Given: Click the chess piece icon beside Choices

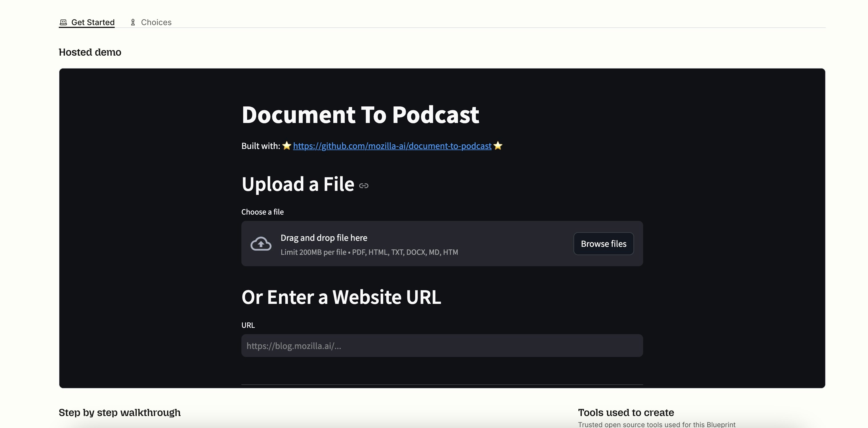Looking at the screenshot, I should [x=133, y=22].
